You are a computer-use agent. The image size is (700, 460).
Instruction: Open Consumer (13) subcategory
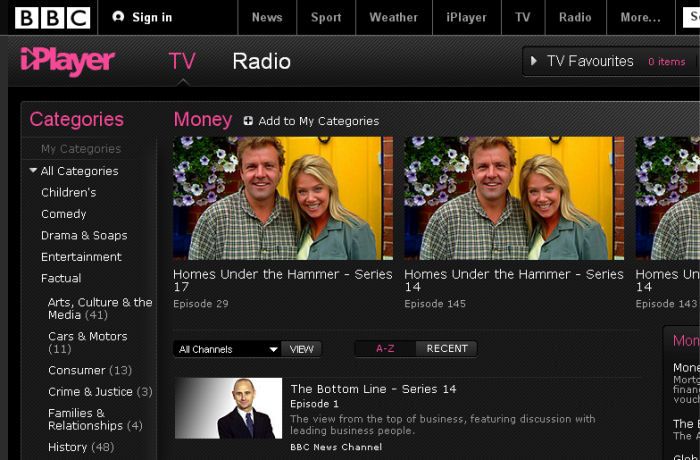click(90, 370)
